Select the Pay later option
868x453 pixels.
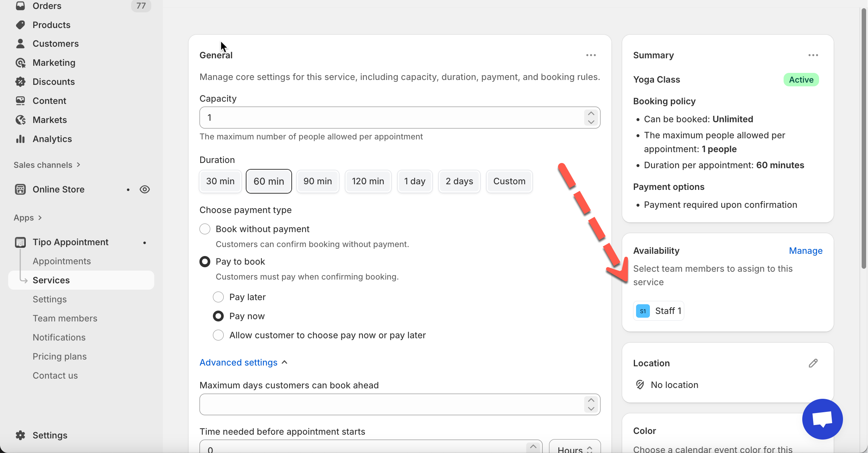tap(218, 297)
